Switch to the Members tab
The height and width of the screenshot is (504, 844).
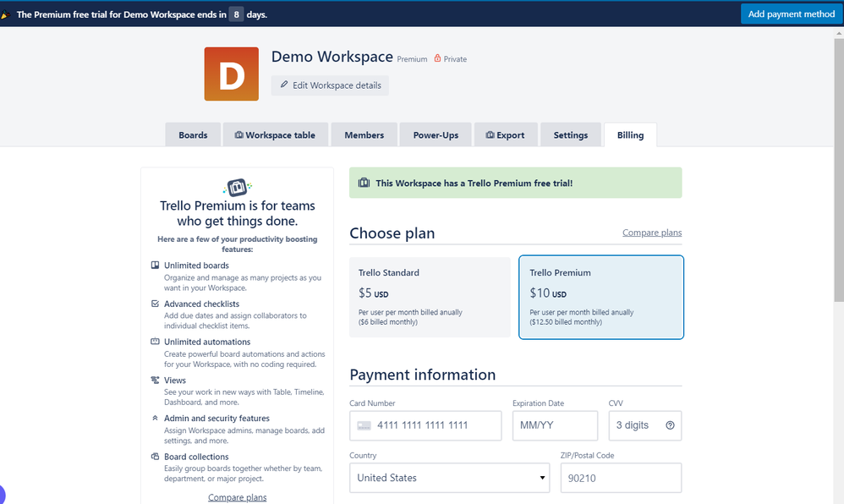[x=364, y=134]
